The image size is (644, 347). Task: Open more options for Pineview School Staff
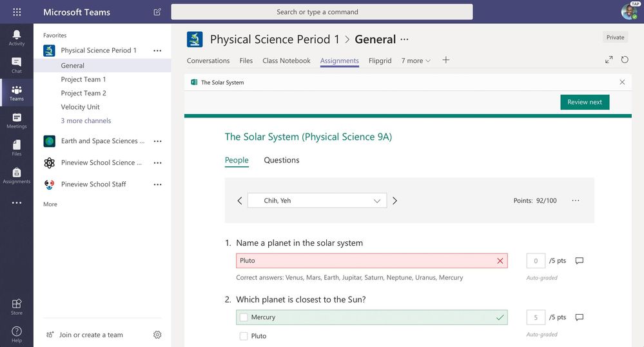[157, 184]
